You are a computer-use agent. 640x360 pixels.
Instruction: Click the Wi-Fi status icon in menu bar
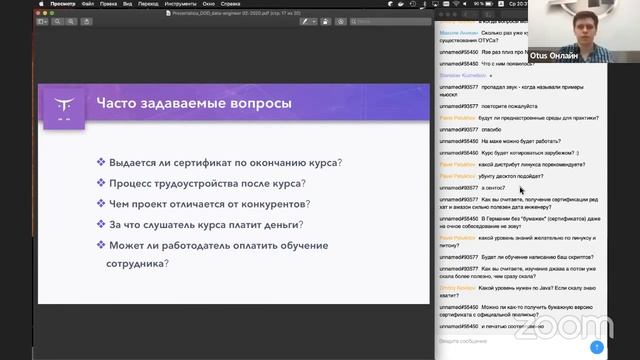pos(456,4)
